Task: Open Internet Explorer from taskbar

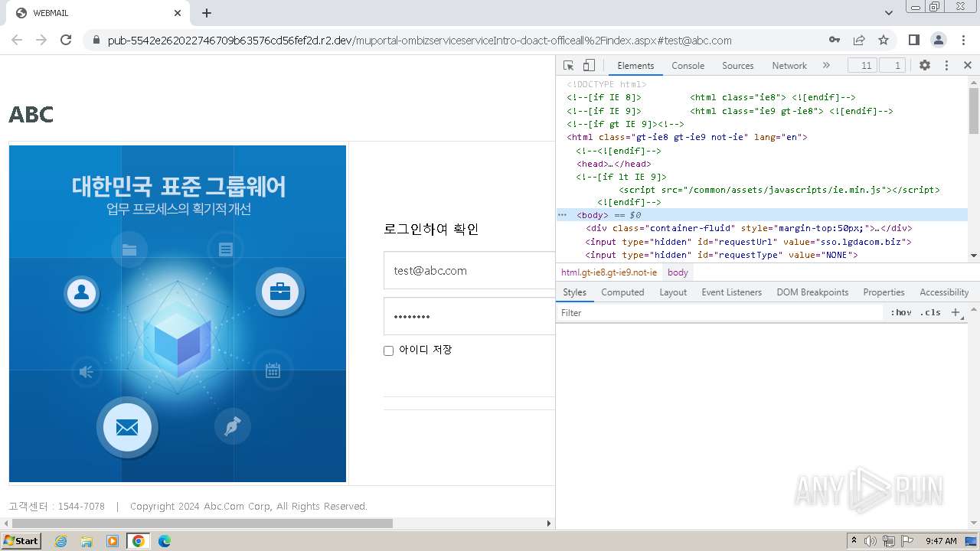Action: coord(60,541)
